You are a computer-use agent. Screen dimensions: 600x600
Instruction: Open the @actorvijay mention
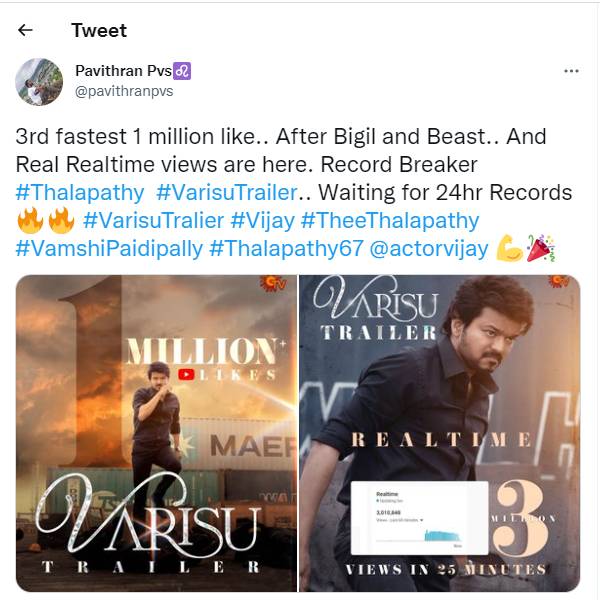pyautogui.click(x=429, y=248)
